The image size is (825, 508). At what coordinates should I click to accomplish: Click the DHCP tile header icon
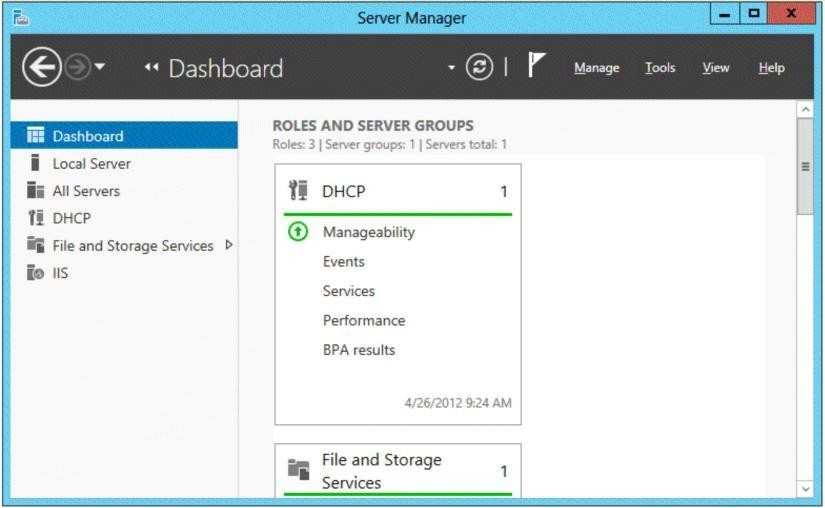(298, 190)
